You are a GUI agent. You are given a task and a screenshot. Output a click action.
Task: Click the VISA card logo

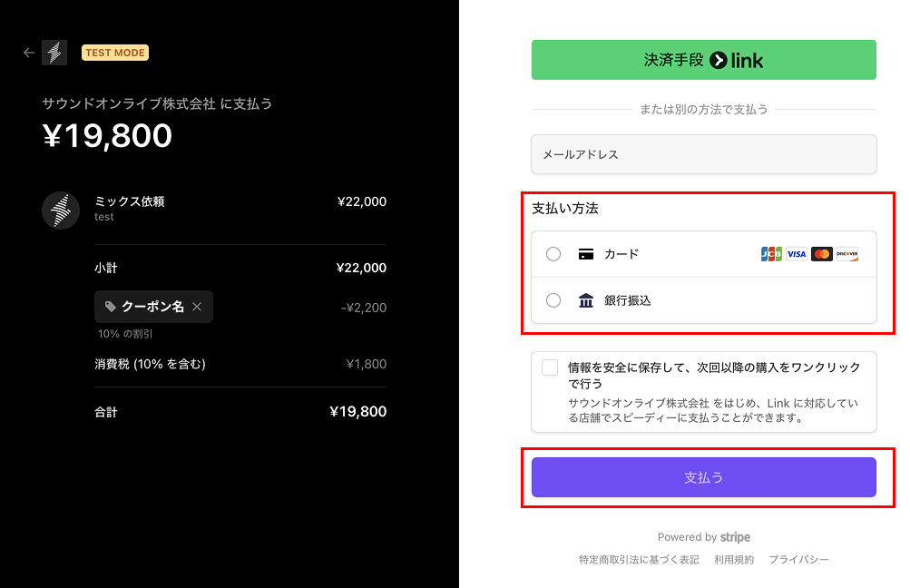[796, 254]
